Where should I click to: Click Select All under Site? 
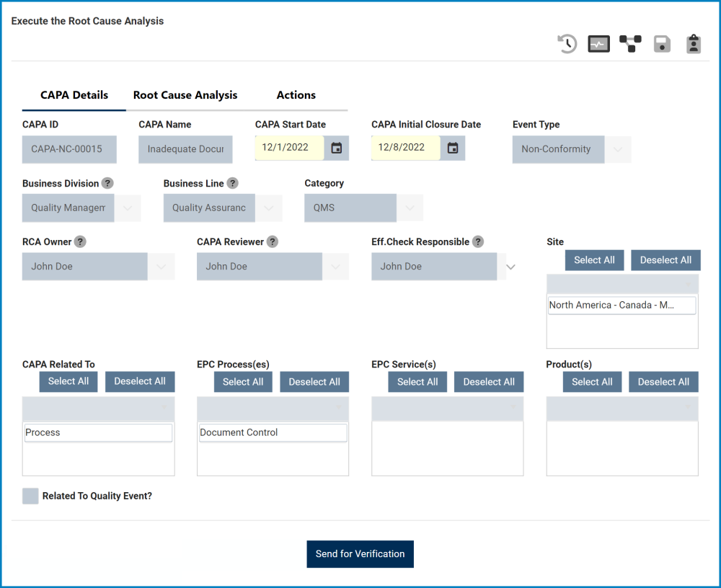(594, 260)
